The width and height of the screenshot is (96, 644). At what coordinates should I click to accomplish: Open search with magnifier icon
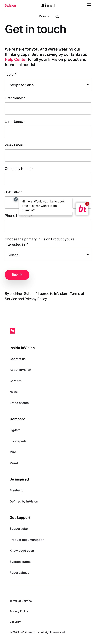click(57, 17)
